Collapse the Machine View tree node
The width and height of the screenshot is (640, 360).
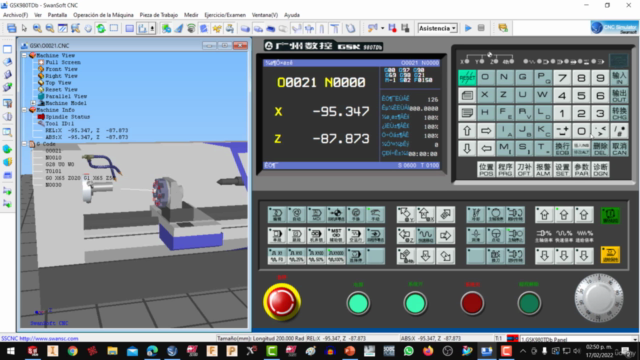pyautogui.click(x=24, y=55)
